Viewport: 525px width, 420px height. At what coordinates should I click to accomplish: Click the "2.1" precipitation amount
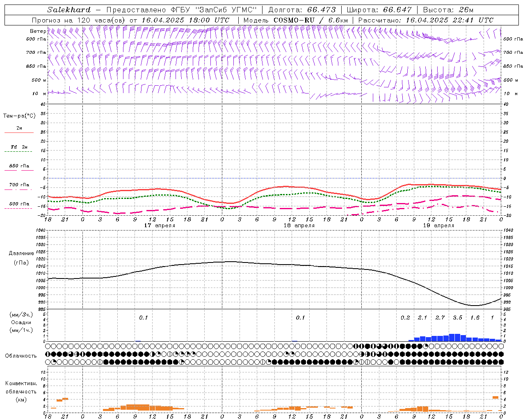tap(422, 317)
